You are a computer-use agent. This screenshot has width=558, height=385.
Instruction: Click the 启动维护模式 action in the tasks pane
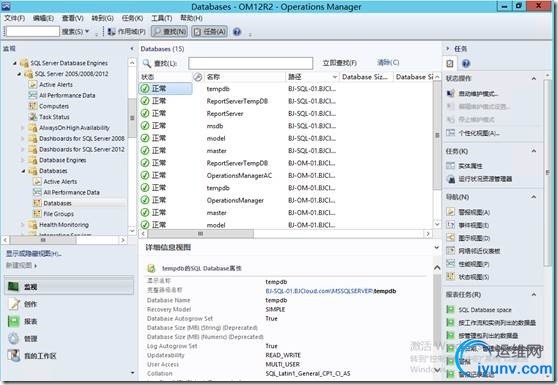(472, 94)
